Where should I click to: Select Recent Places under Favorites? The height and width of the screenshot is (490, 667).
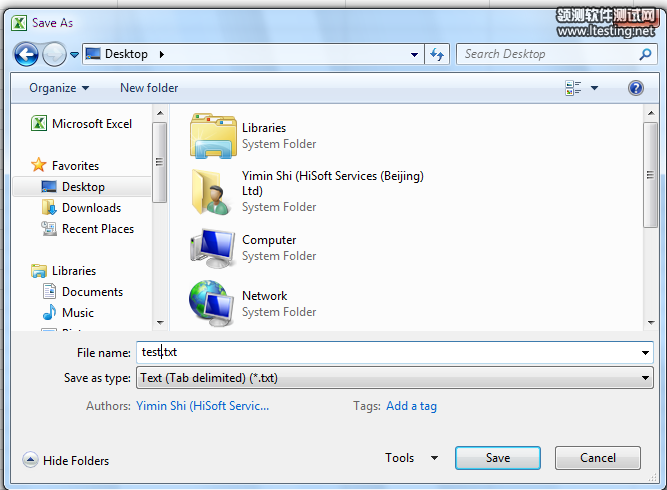click(98, 229)
